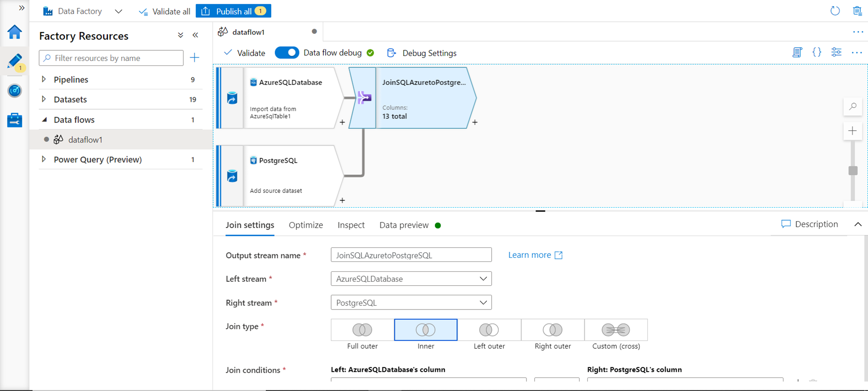The height and width of the screenshot is (391, 868).
Task: Click the refresh icon at top right
Action: (x=835, y=11)
